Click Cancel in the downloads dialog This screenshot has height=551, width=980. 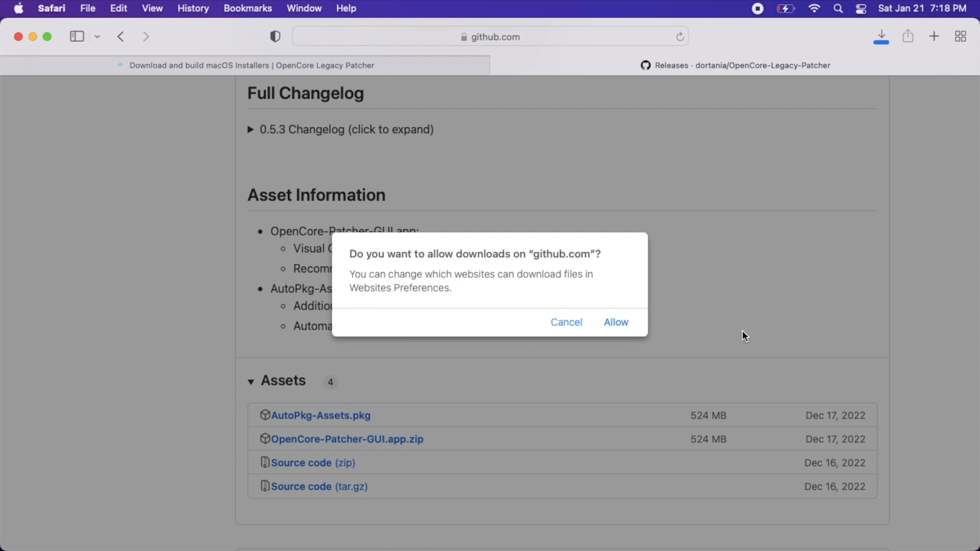coord(566,322)
